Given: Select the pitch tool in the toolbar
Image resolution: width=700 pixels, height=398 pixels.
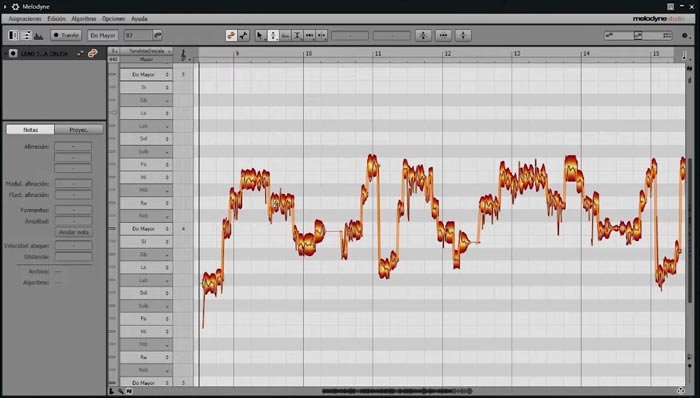Looking at the screenshot, I should click(273, 35).
